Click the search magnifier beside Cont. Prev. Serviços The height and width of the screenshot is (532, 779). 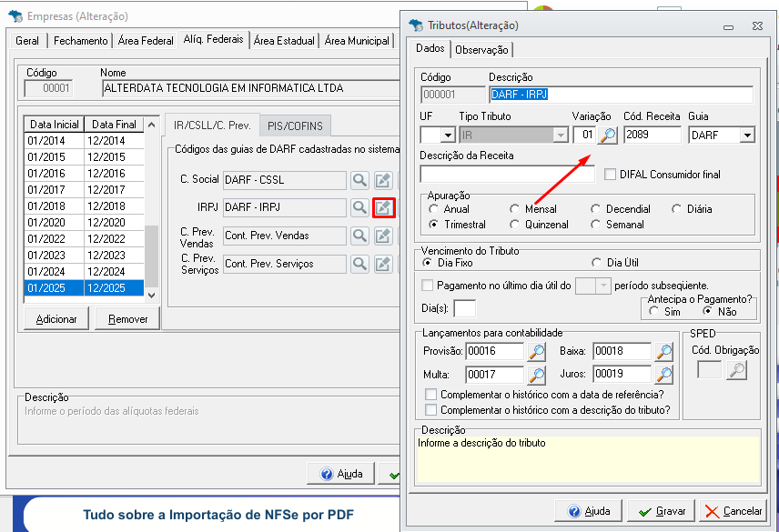(x=359, y=264)
